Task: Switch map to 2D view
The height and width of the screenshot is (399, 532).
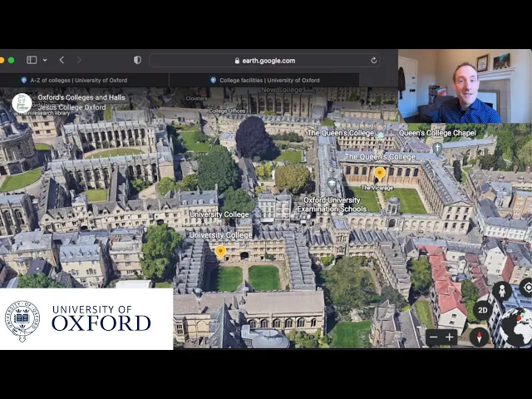Action: tap(482, 310)
